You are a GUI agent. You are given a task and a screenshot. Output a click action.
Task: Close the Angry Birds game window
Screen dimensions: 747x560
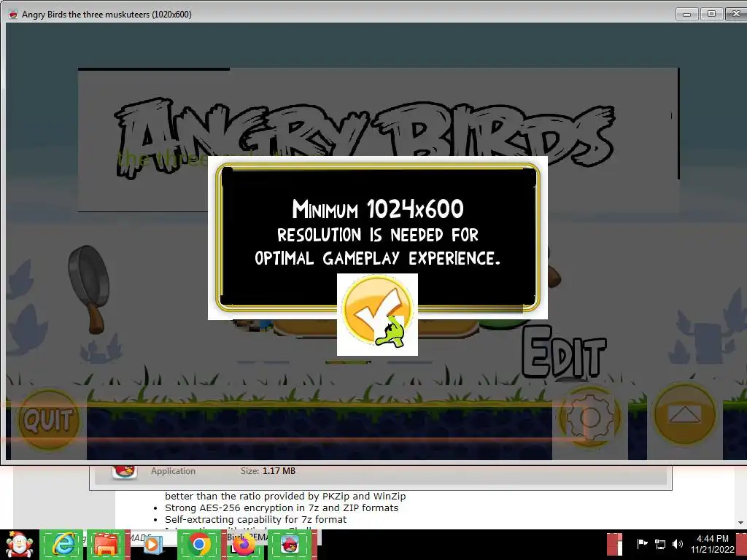coord(735,15)
